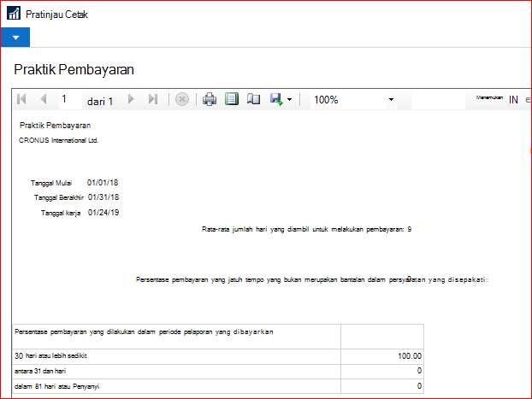Click the export save icon
532x399 pixels.
tap(276, 99)
